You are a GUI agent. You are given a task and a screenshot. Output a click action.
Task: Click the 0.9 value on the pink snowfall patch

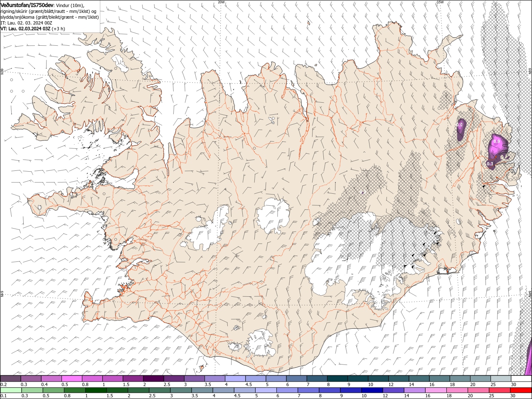click(x=496, y=142)
